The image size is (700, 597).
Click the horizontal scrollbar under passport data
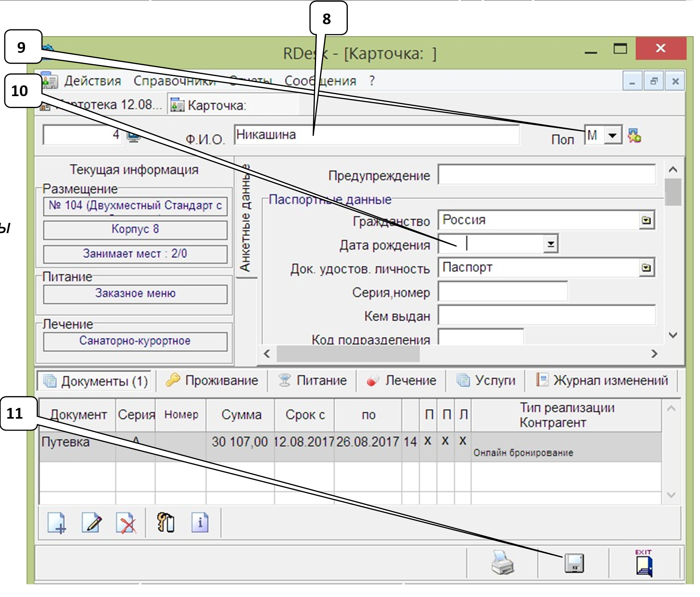click(x=348, y=354)
